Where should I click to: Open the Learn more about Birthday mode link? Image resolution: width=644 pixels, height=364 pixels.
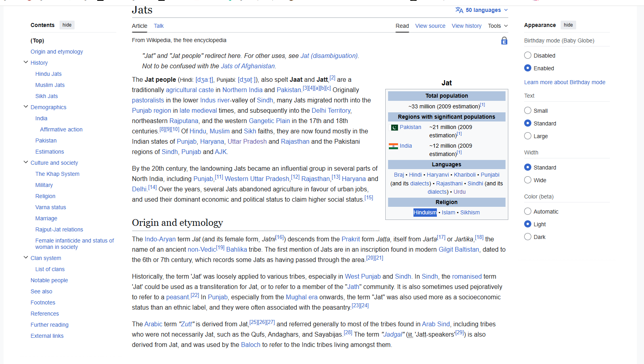coord(565,82)
